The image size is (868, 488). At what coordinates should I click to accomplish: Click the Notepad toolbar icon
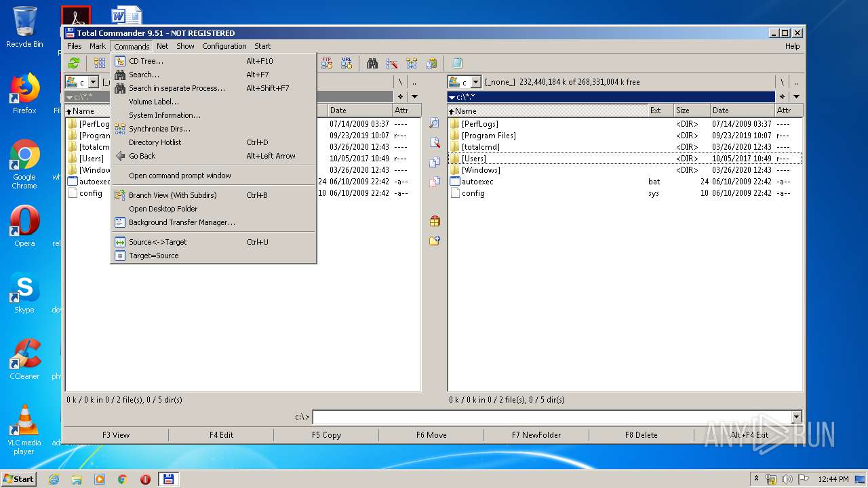coord(457,63)
